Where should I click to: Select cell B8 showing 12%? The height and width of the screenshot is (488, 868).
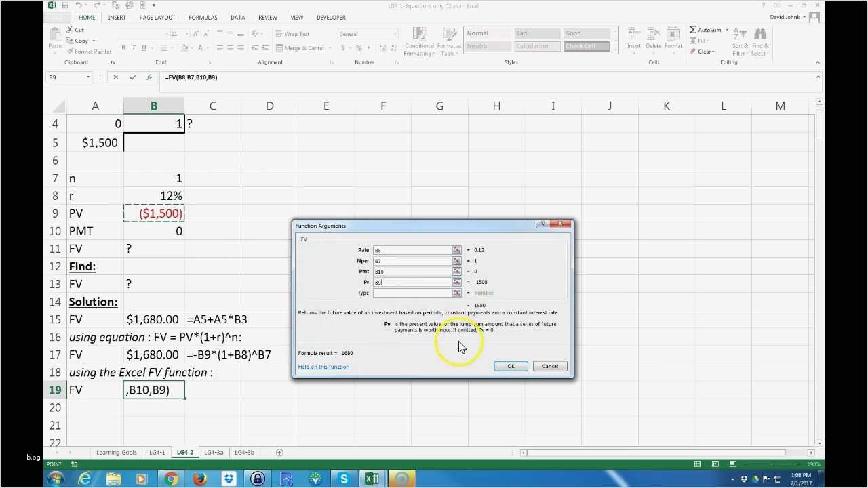pos(154,196)
